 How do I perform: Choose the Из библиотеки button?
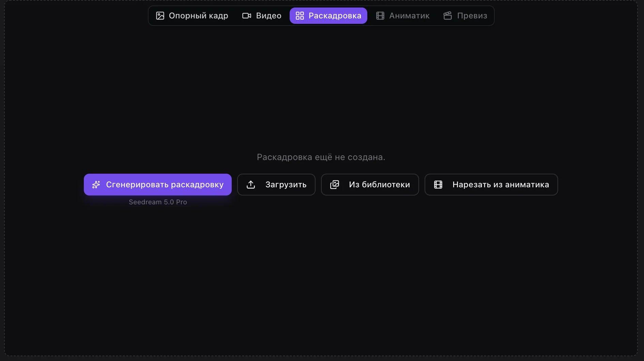[370, 185]
